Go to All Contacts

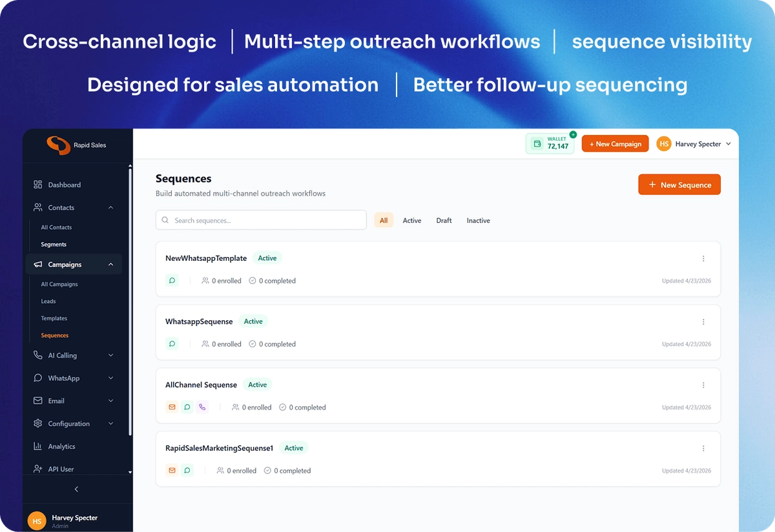click(x=56, y=227)
